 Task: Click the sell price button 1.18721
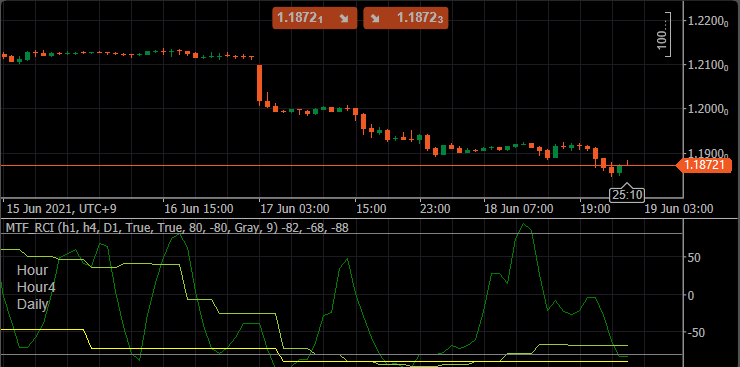pyautogui.click(x=314, y=18)
